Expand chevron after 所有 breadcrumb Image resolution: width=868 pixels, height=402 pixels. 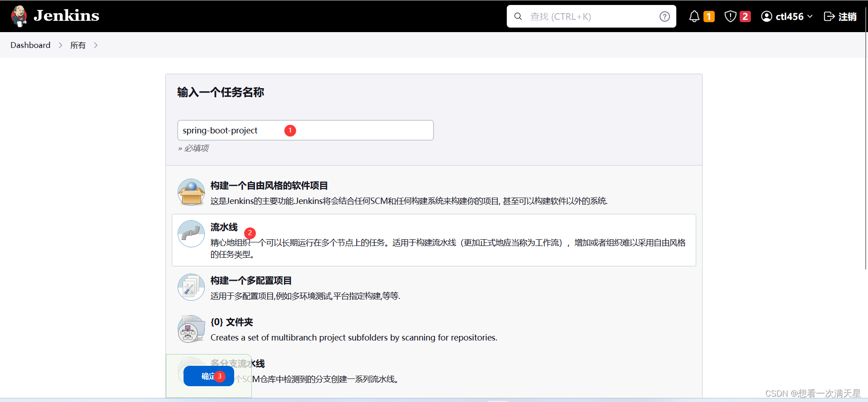[95, 45]
